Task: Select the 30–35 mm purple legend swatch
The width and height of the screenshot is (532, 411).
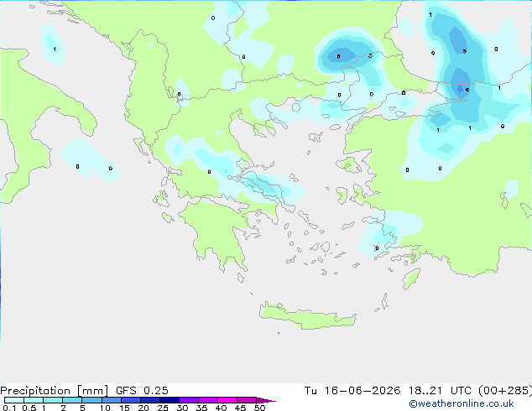Action: coord(188,400)
